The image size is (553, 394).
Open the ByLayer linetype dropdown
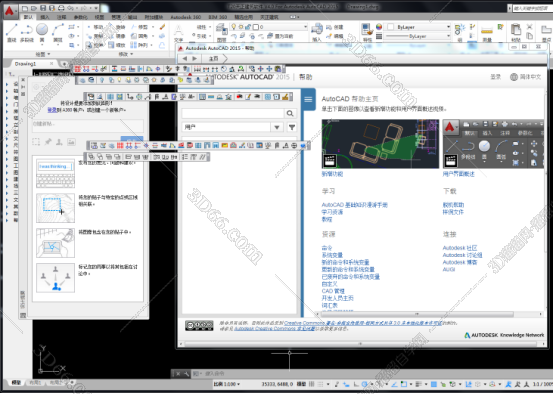(448, 36)
